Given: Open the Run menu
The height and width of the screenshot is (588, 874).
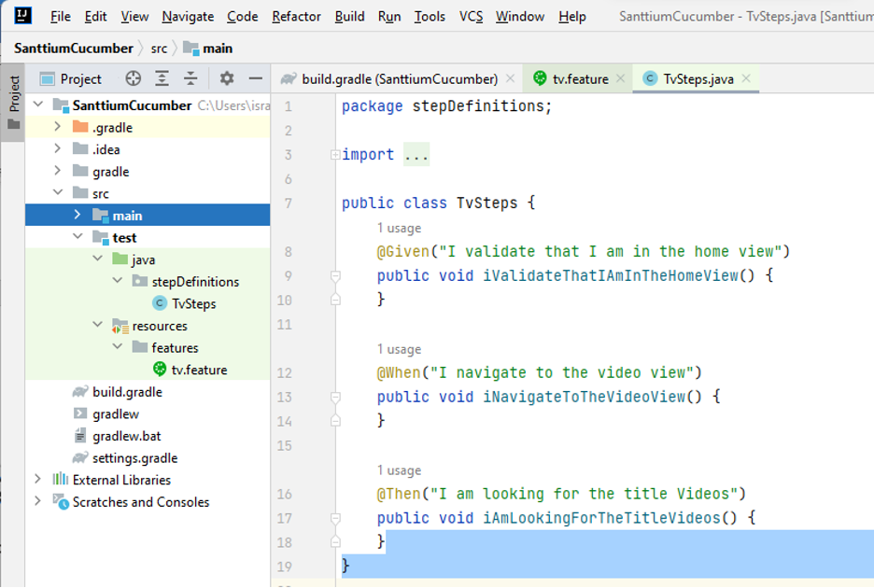Looking at the screenshot, I should pos(389,17).
